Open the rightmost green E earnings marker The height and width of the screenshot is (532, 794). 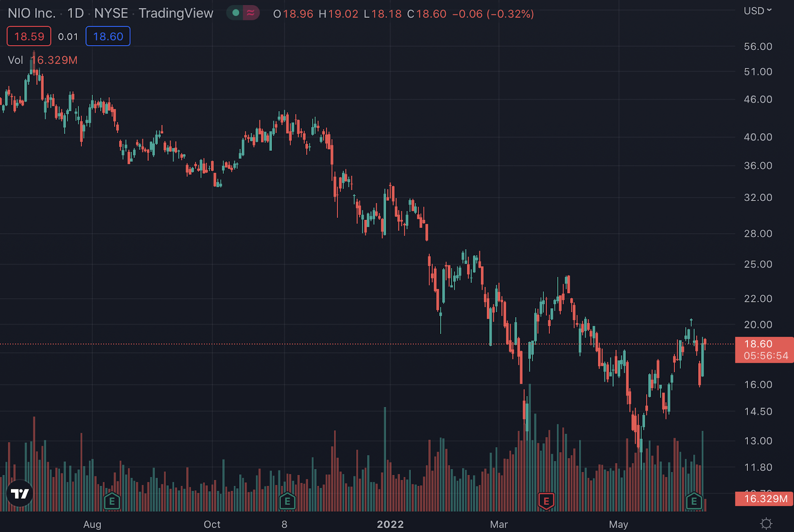(x=694, y=501)
